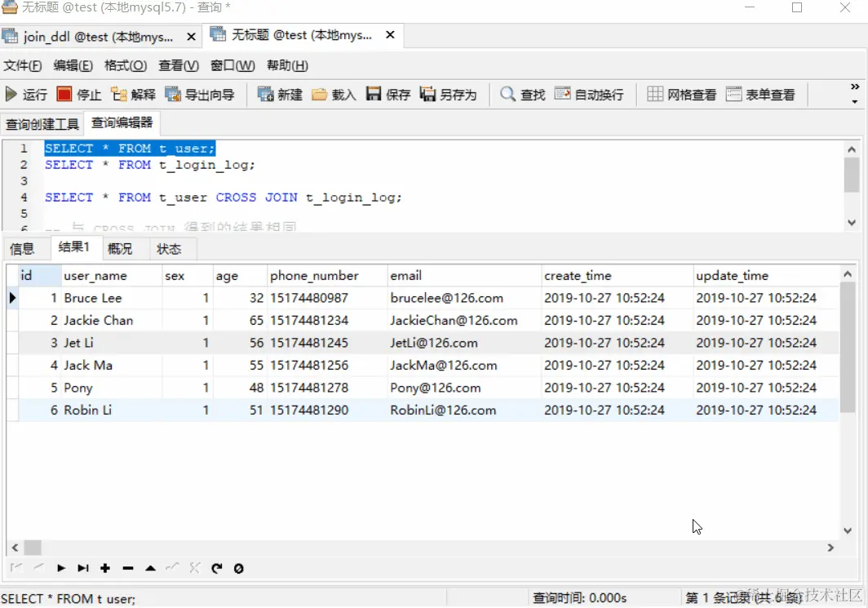Jump to last record button
The height and width of the screenshot is (608, 868).
coord(83,568)
